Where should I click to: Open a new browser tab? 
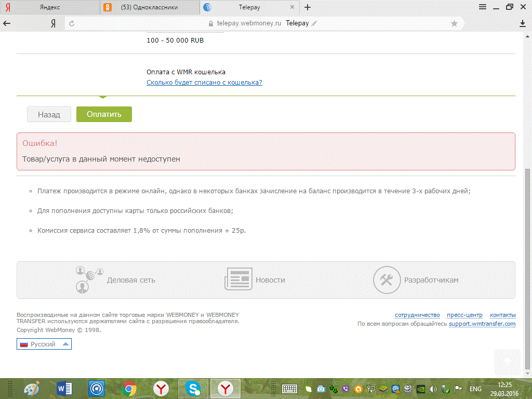coord(308,7)
